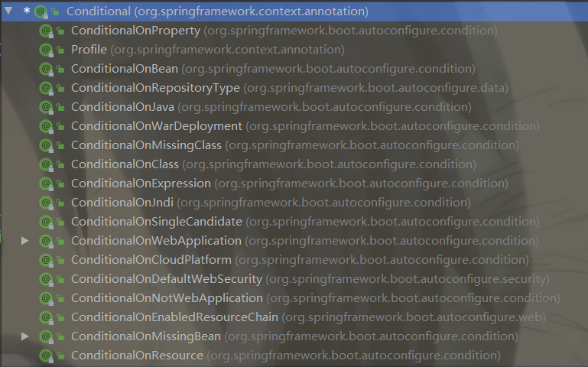Choose ConditionalOnEnabledResourceChain in the hierarchy

[x=174, y=317]
